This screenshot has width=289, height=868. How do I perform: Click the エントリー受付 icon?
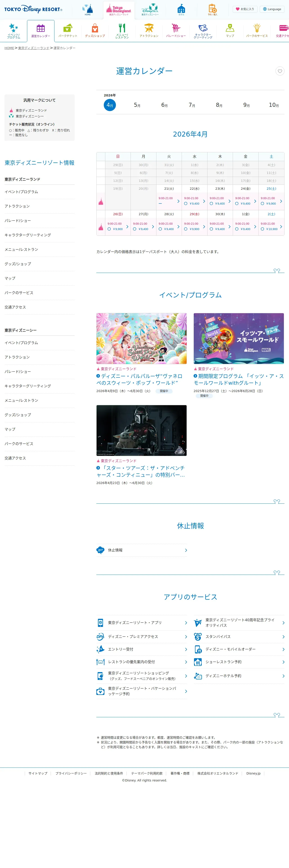100,649
